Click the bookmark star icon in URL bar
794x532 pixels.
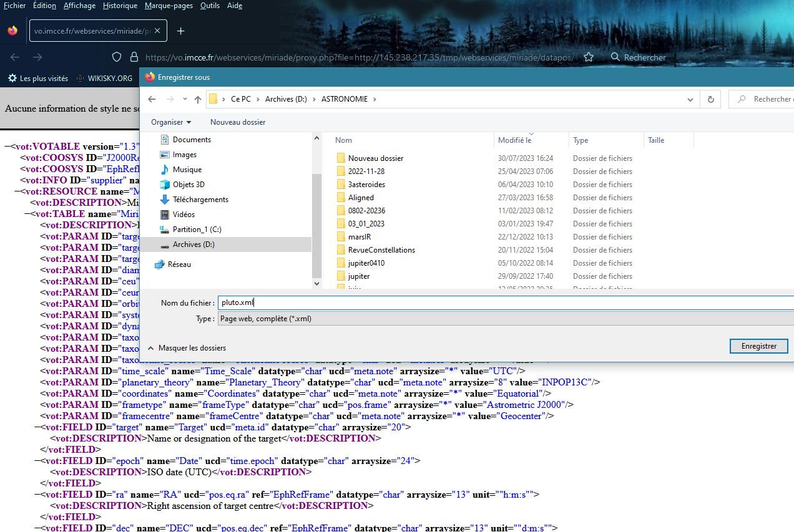tap(588, 57)
